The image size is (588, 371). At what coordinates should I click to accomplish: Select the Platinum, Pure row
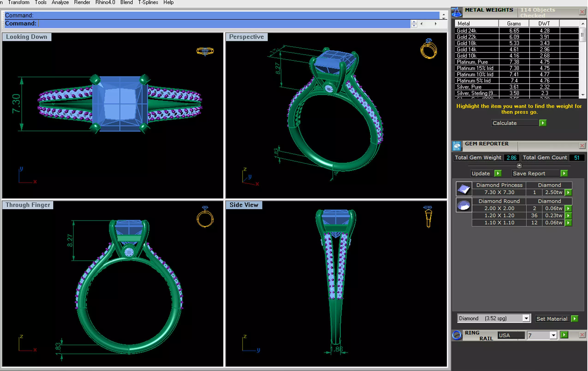517,62
